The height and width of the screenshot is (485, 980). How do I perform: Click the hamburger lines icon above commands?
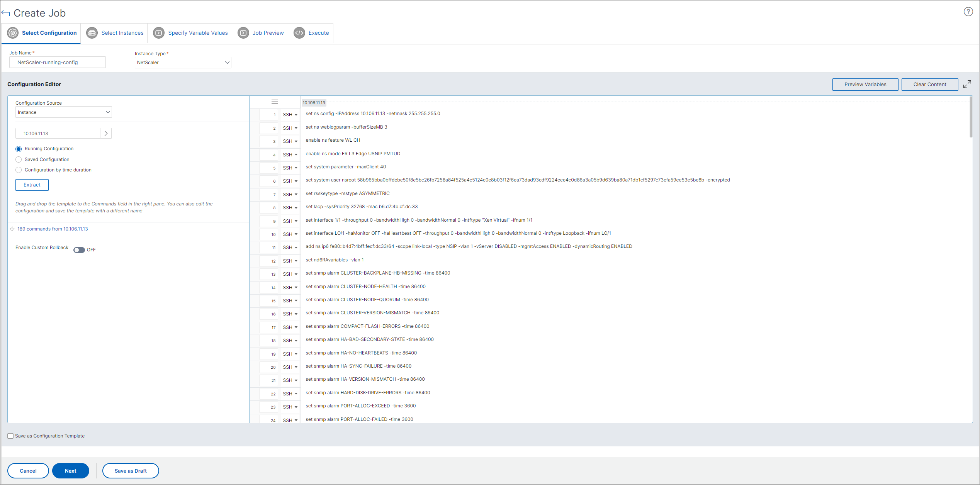pos(275,102)
